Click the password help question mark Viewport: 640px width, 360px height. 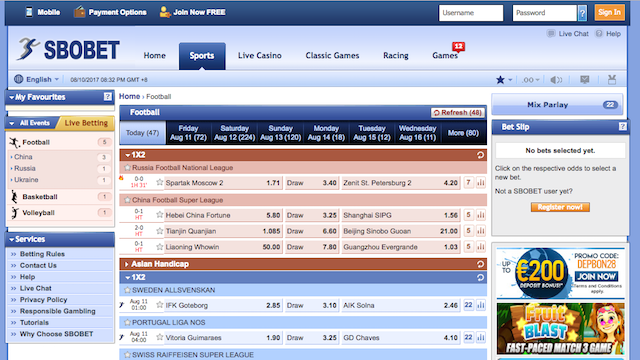[582, 13]
